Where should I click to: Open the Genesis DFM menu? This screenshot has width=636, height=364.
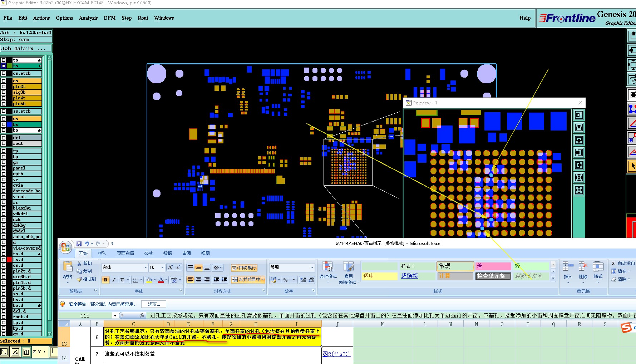point(110,18)
